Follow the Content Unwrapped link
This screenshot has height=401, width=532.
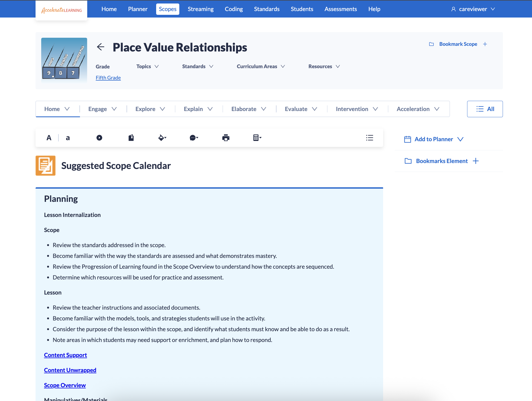(x=70, y=370)
